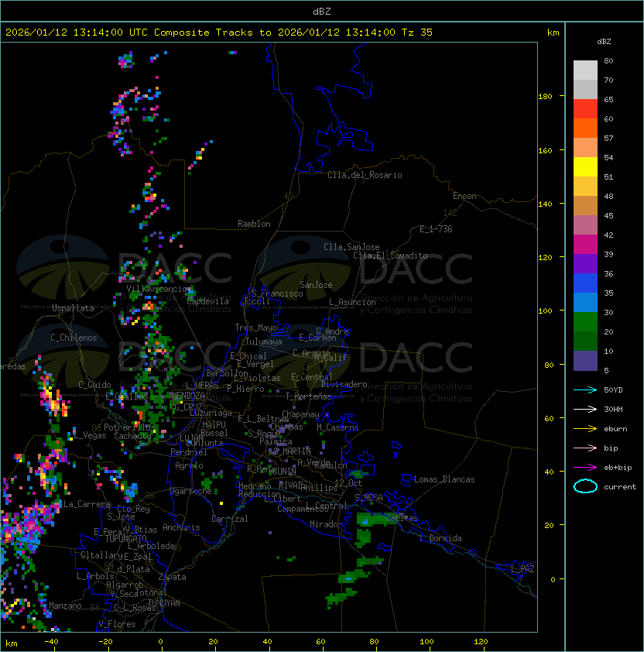Click the 'Potrerillos' map label
The image size is (644, 652).
[x=129, y=427]
